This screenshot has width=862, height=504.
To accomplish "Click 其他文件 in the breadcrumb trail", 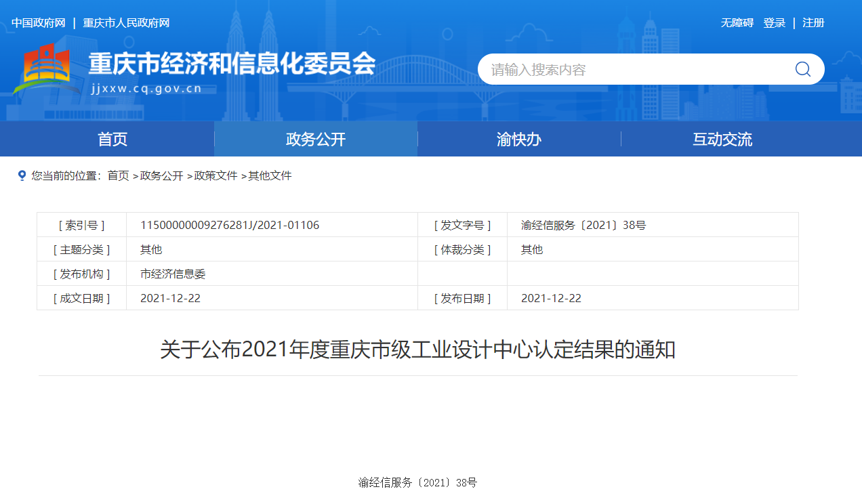I will click(270, 175).
